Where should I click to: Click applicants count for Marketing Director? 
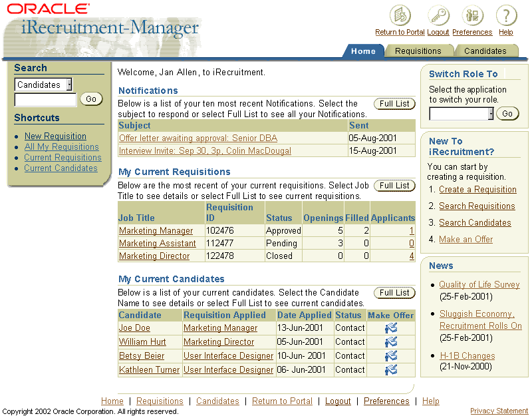pos(411,256)
